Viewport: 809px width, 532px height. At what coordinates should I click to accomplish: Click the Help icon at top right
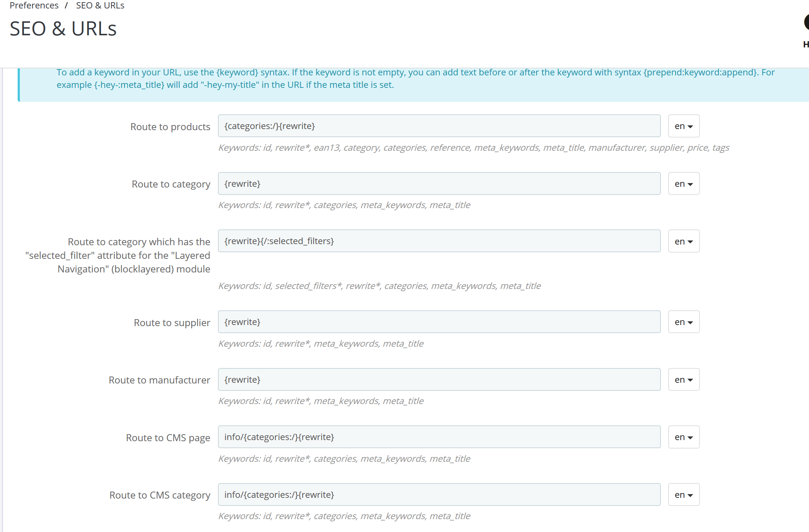click(x=806, y=23)
